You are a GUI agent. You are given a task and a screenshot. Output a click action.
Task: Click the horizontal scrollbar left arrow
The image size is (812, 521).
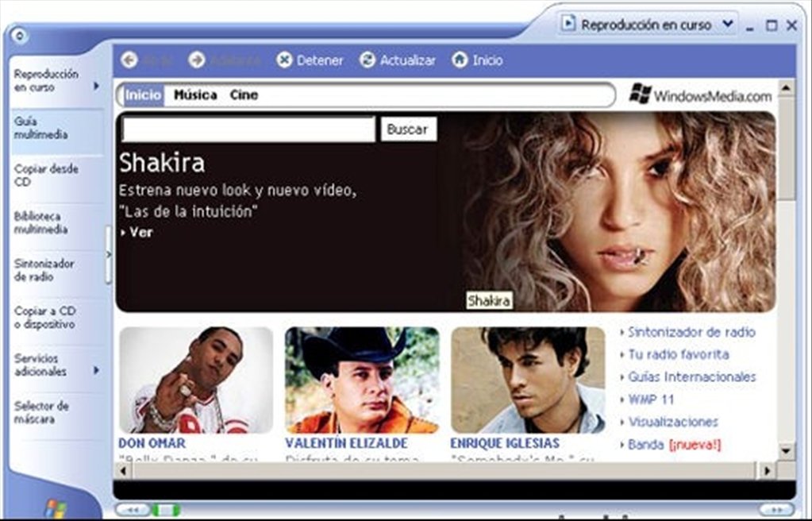pos(123,471)
